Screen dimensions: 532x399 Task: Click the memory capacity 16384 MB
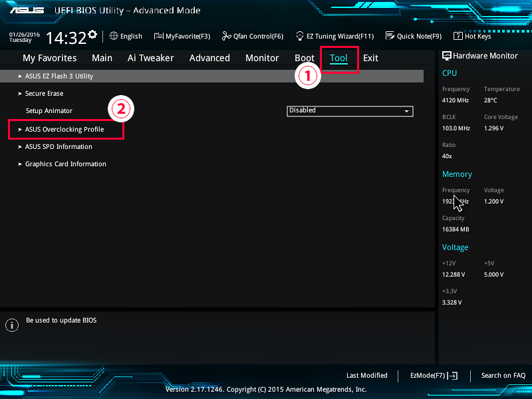(x=456, y=229)
